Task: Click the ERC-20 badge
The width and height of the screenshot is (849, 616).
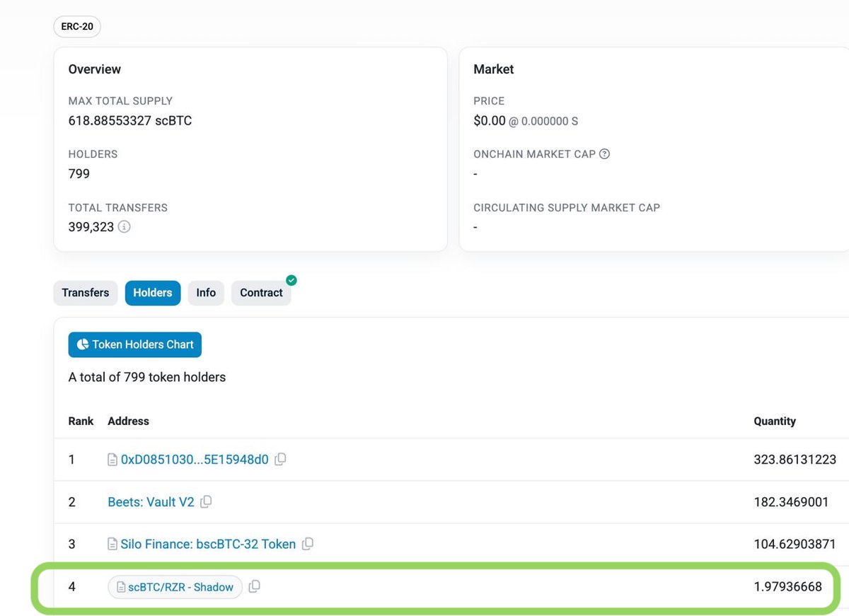Action: tap(77, 27)
